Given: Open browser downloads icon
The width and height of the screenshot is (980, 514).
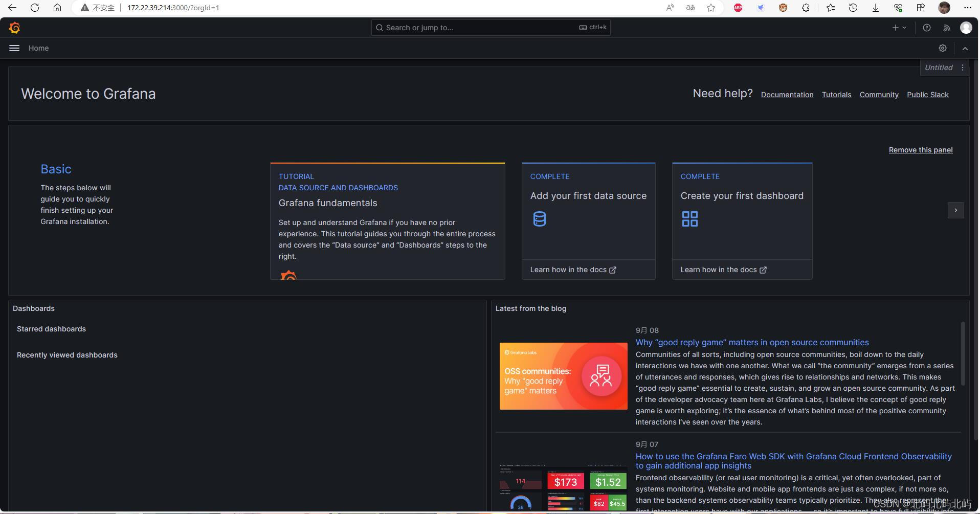Looking at the screenshot, I should click(x=875, y=8).
